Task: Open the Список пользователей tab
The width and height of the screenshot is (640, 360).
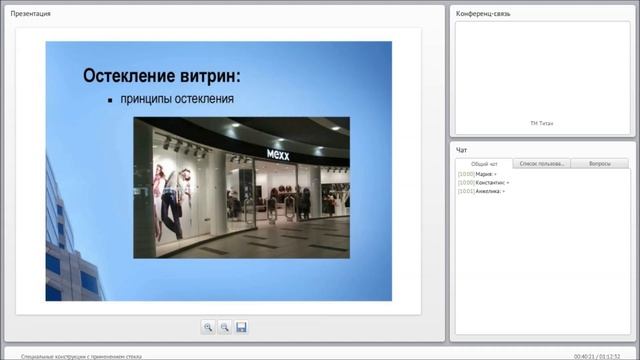Action: [x=542, y=164]
